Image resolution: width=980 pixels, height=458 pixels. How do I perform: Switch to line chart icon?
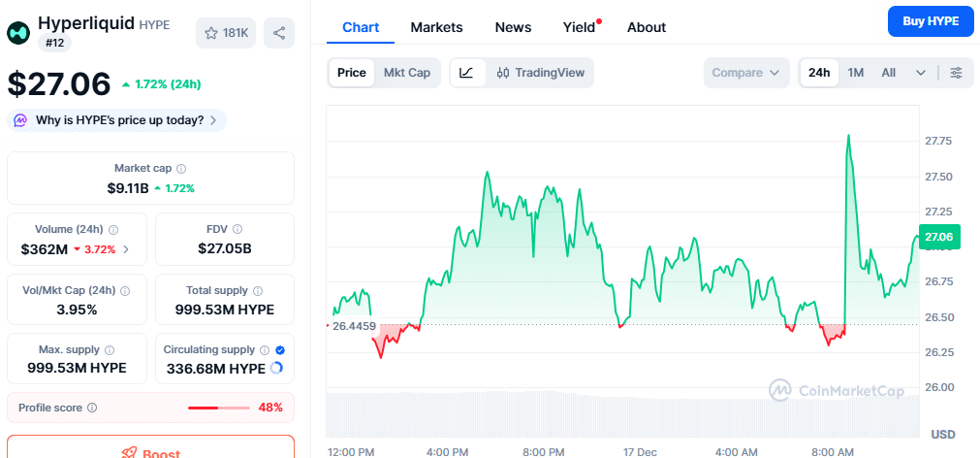(x=466, y=73)
